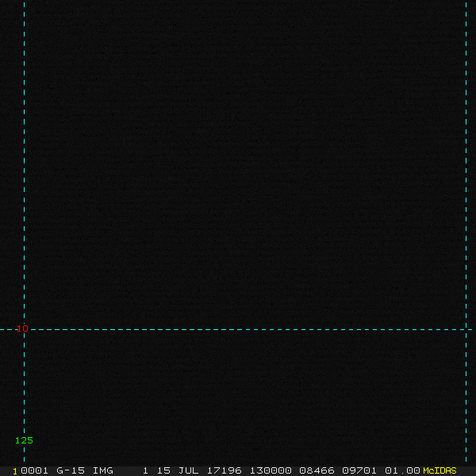Image resolution: width=476 pixels, height=476 pixels.
Task: Click the 130000 time value
Action: [x=271, y=470]
